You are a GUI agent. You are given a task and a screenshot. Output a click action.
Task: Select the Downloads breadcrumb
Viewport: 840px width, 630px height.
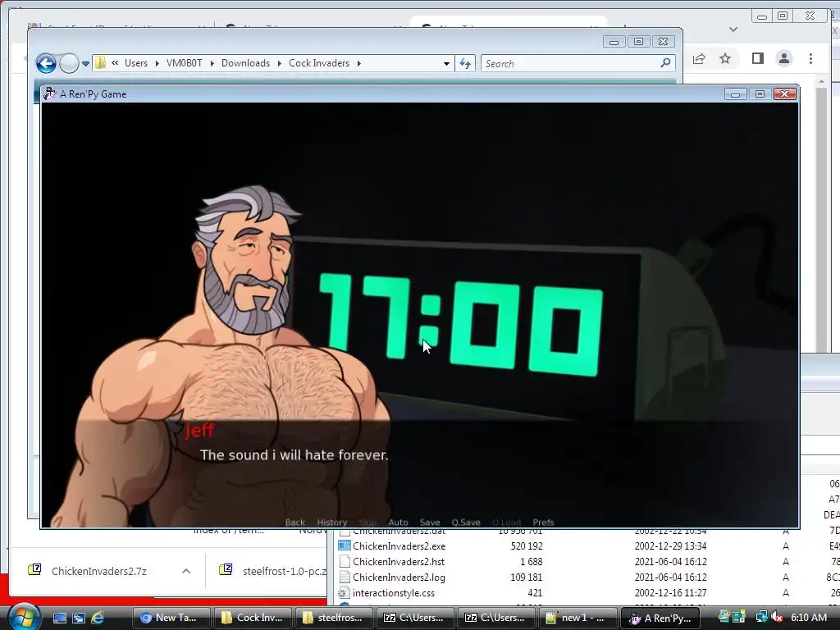(245, 63)
